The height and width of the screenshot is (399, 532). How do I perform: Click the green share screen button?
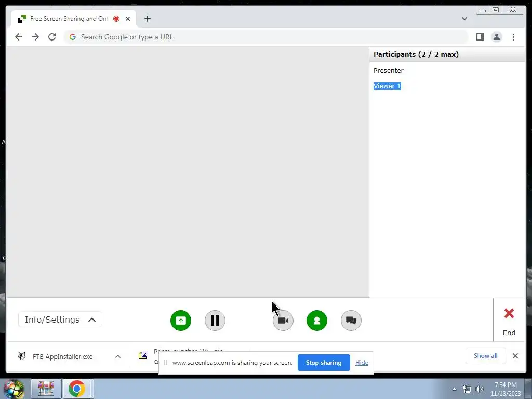180,320
